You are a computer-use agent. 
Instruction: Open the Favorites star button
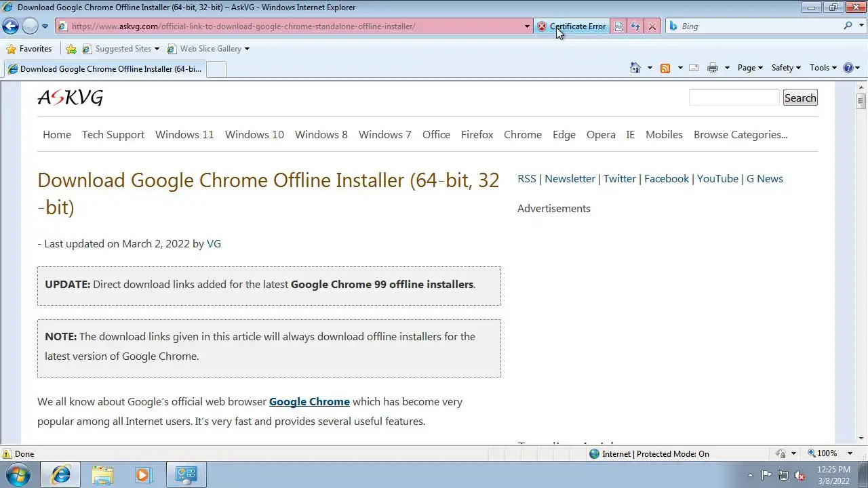[x=28, y=49]
